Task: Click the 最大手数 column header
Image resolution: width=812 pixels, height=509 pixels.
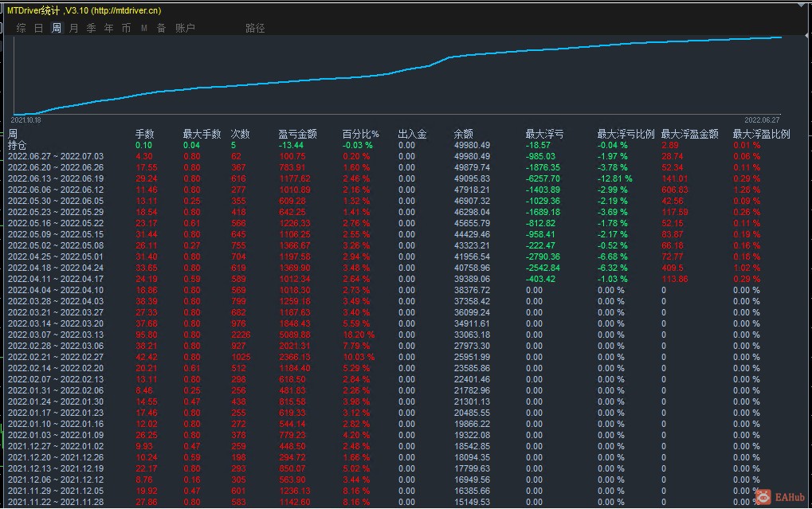Action: [x=202, y=134]
